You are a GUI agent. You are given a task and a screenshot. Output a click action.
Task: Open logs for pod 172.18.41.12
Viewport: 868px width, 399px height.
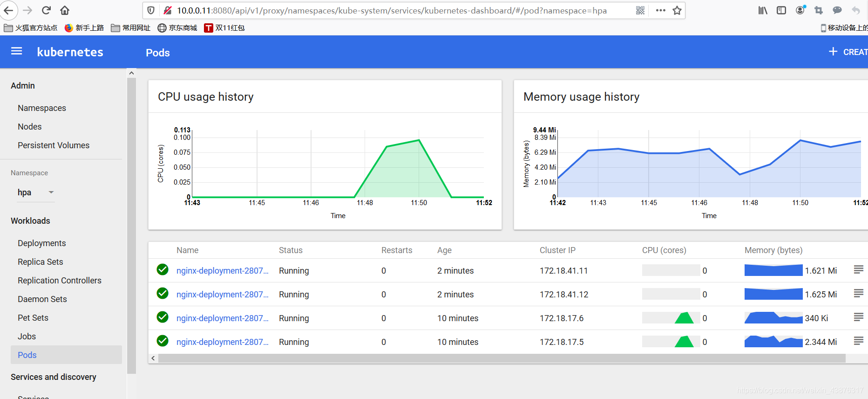pos(859,293)
